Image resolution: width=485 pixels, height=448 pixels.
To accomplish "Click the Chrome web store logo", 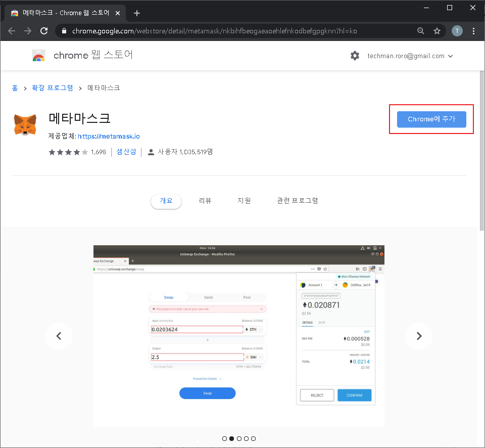I will point(39,56).
